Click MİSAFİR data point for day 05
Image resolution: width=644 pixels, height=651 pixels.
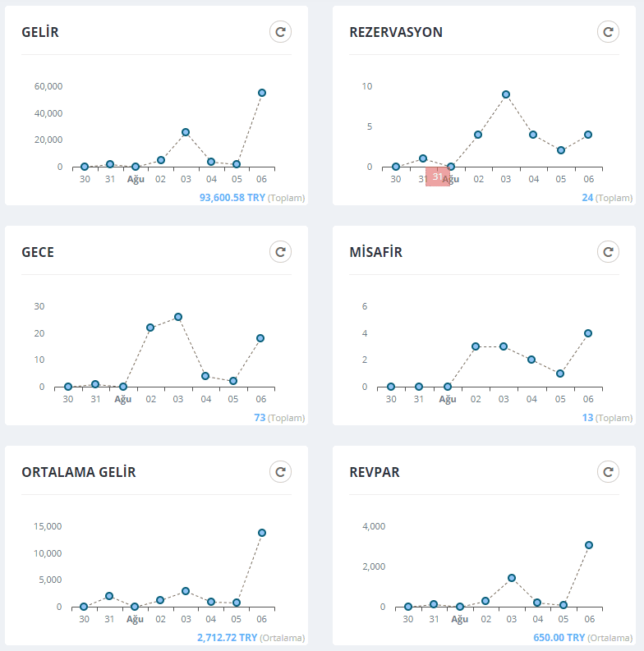560,374
